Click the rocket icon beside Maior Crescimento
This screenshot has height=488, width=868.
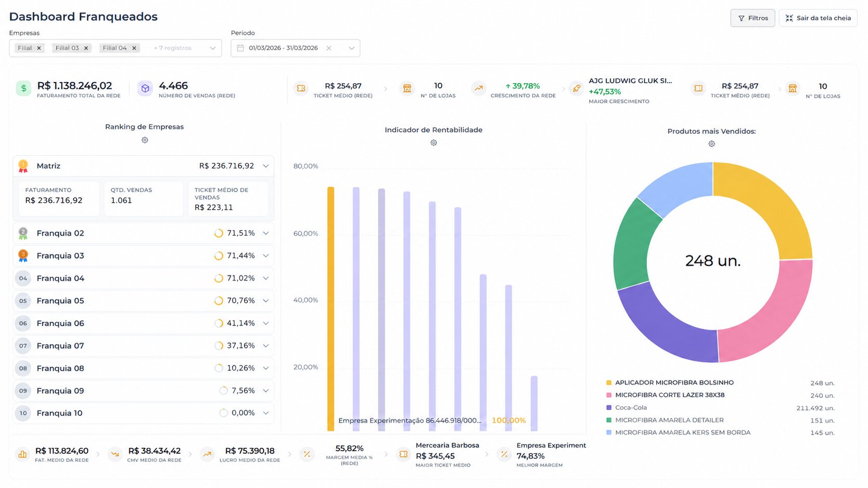pyautogui.click(x=576, y=89)
